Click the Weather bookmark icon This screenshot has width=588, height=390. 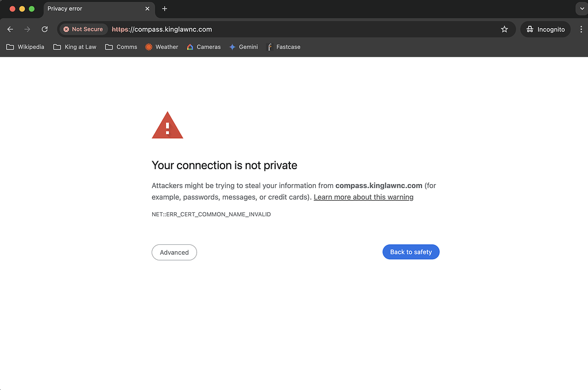click(149, 47)
